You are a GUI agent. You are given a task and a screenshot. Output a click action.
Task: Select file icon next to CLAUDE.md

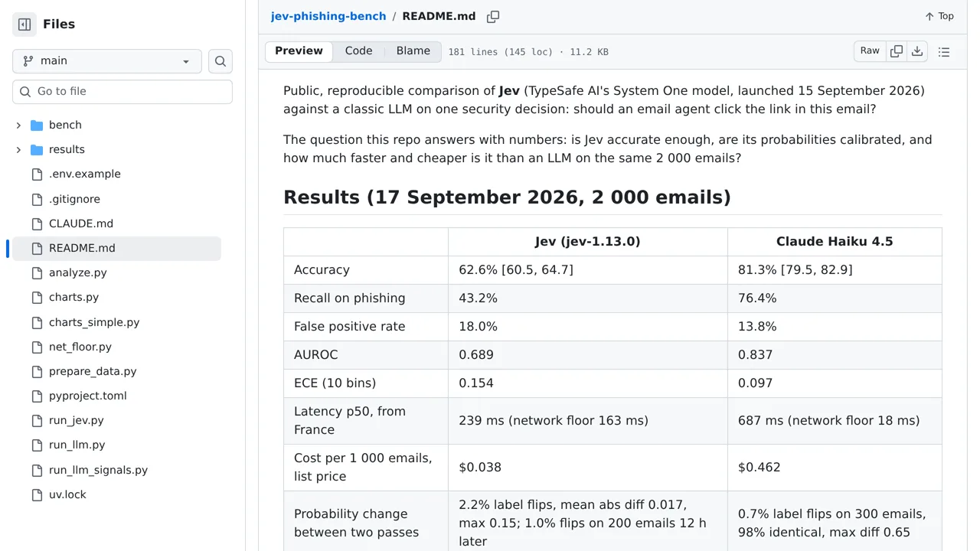pos(37,223)
